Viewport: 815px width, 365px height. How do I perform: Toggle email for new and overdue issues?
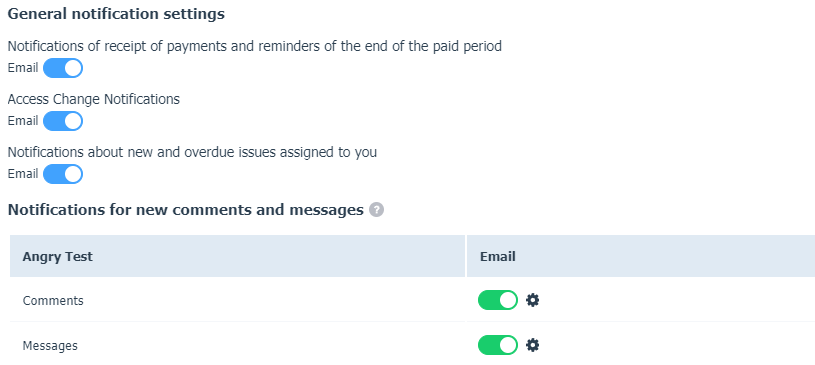tap(63, 174)
